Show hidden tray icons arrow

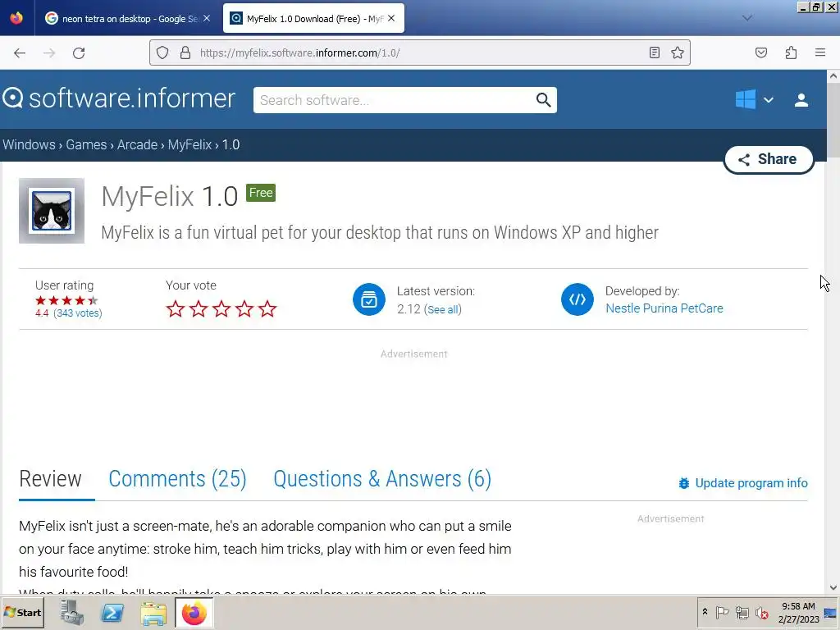pos(705,612)
